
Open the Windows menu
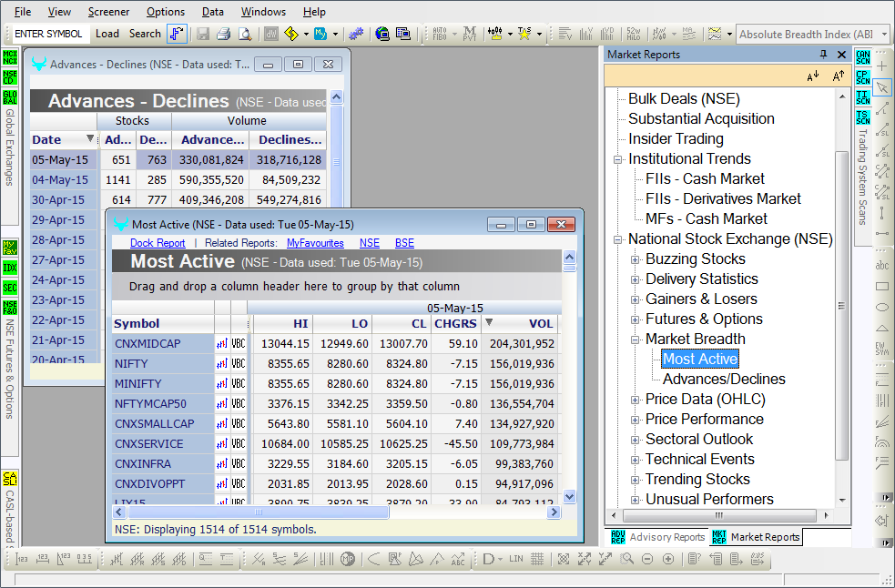pyautogui.click(x=263, y=12)
